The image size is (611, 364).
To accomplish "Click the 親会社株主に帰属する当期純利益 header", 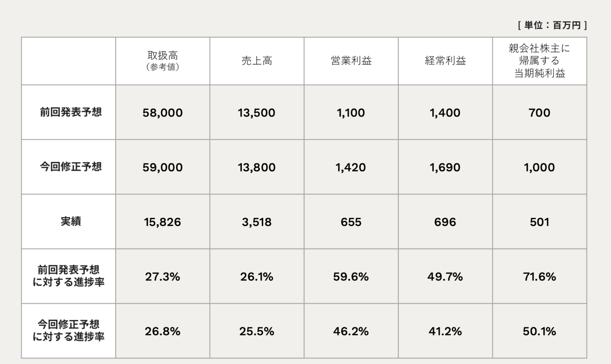I will [x=539, y=61].
